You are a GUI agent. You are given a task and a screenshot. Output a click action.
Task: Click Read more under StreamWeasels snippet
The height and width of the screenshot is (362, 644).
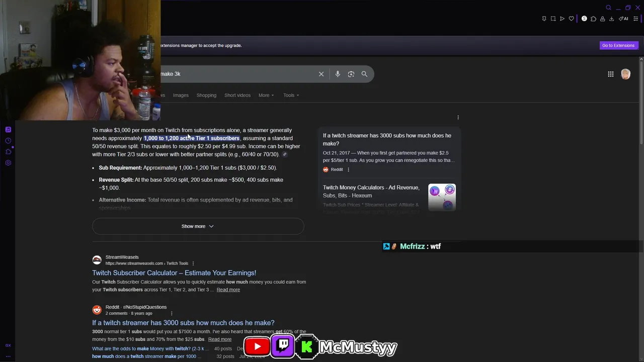click(x=228, y=290)
